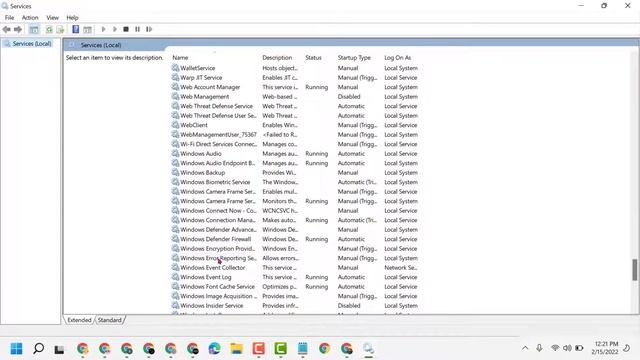
Task: Click the Back arrow in toolbar
Action: [6, 29]
